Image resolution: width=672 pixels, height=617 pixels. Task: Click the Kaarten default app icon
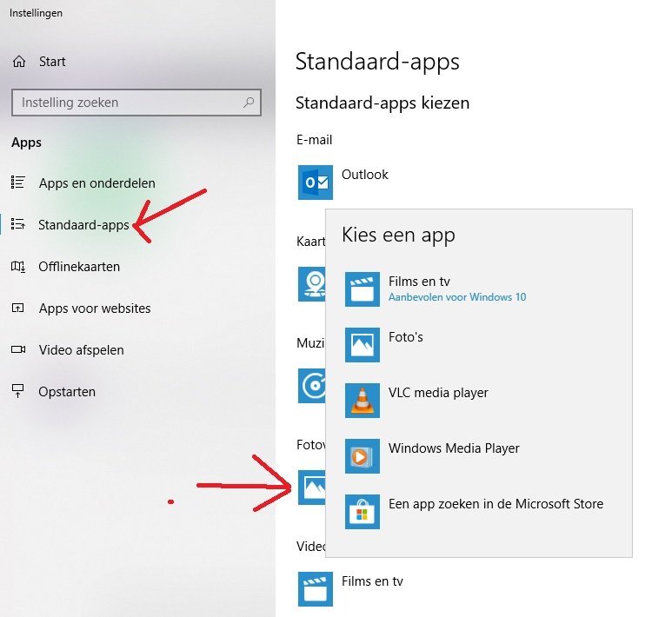point(311,284)
